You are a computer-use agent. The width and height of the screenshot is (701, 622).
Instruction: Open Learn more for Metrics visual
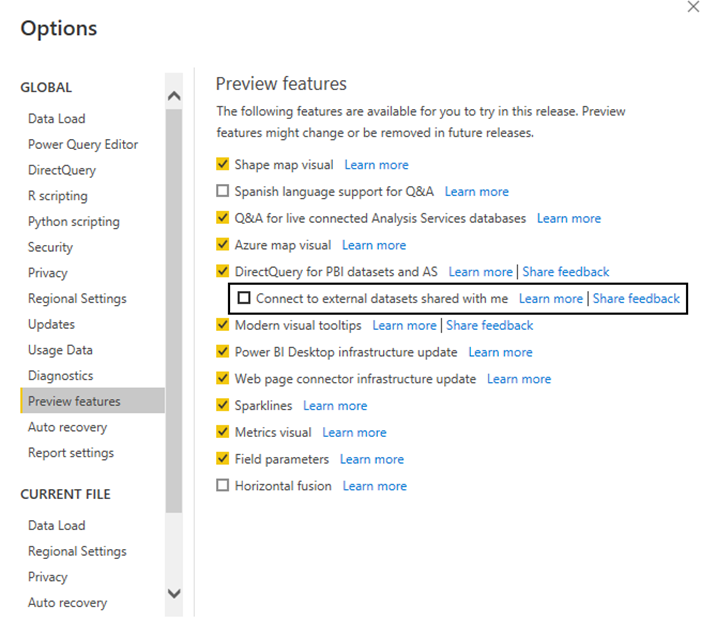pyautogui.click(x=355, y=433)
